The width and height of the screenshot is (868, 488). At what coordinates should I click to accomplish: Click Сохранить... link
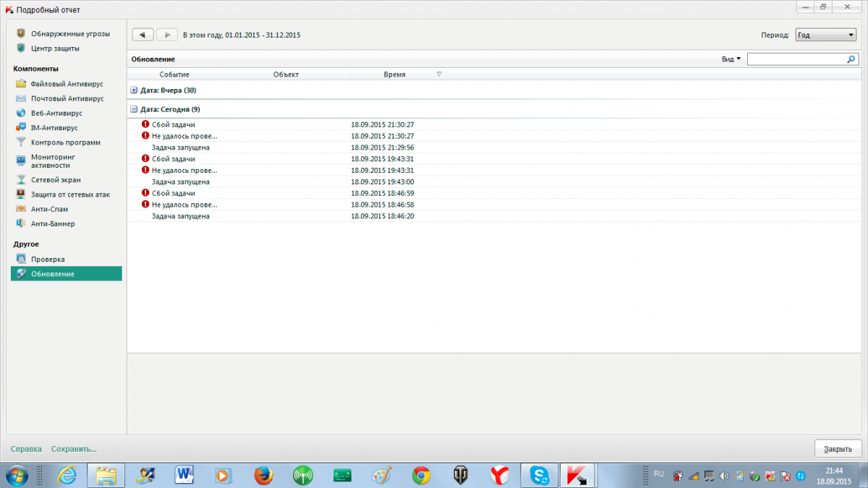[74, 449]
